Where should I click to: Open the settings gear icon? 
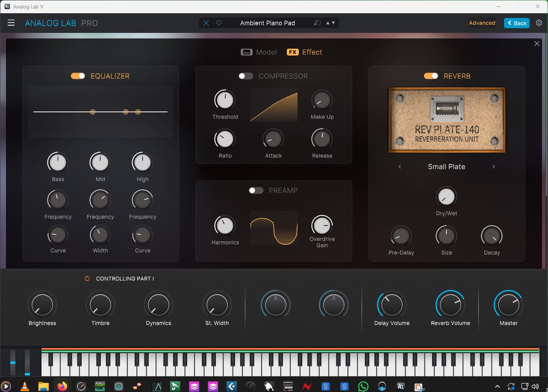[539, 23]
